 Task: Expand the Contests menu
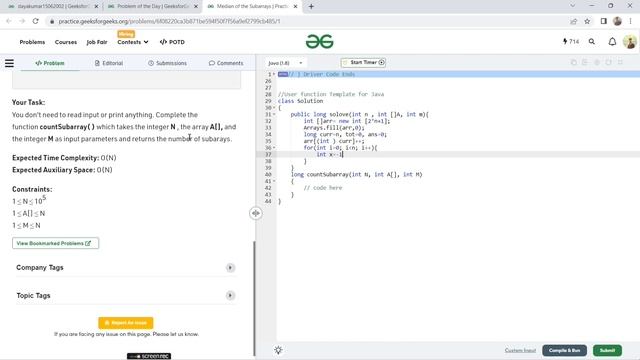pos(133,42)
